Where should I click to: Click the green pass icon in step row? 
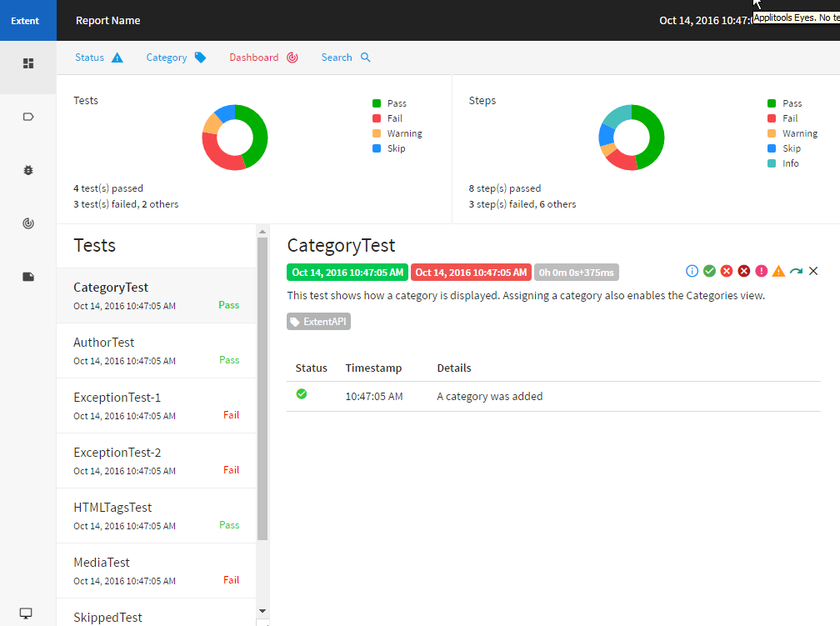pyautogui.click(x=302, y=394)
